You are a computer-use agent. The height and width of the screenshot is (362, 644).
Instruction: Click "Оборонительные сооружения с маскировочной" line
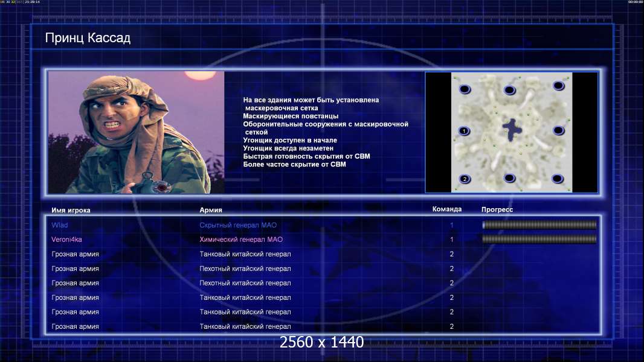326,124
